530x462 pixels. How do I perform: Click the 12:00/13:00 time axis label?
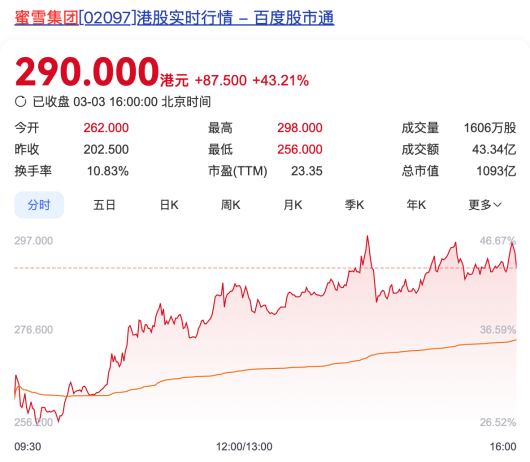[x=244, y=446]
